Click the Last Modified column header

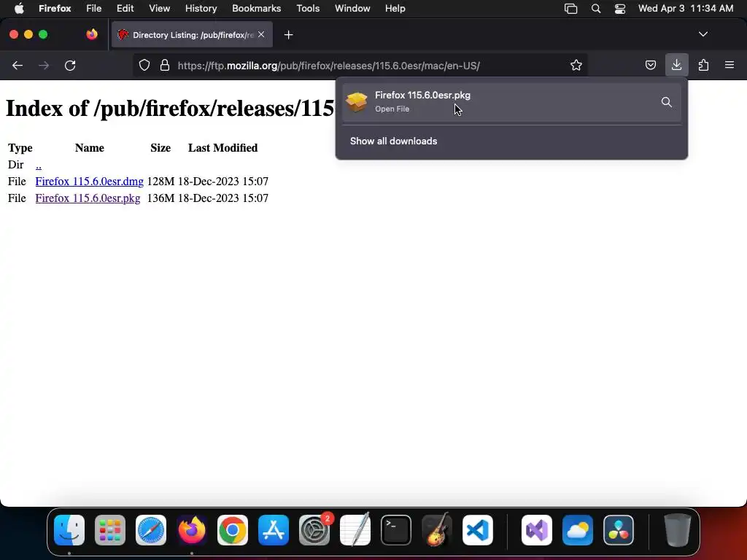[223, 148]
